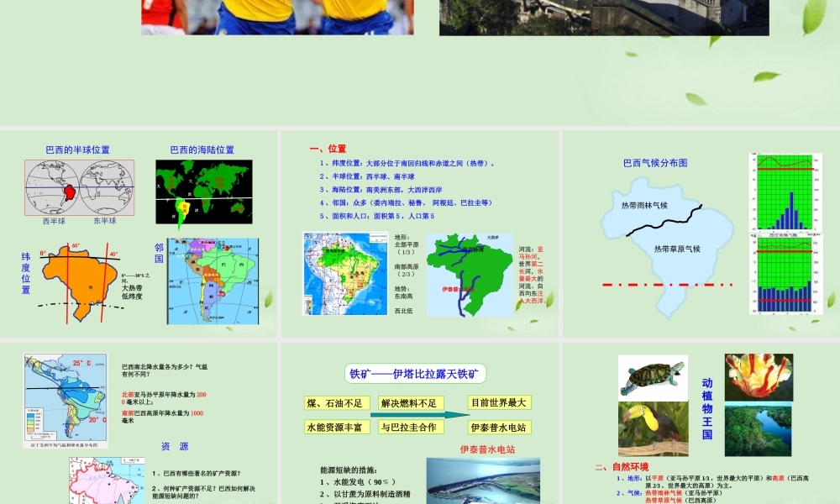Select the light blue Brazil climate outline map

click(x=668, y=248)
